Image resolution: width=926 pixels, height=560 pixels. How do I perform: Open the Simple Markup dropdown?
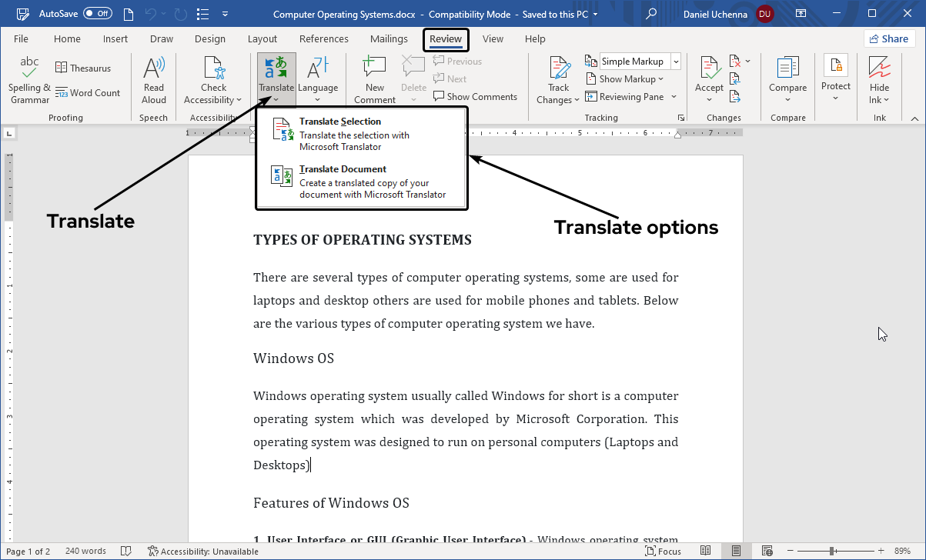(x=674, y=61)
